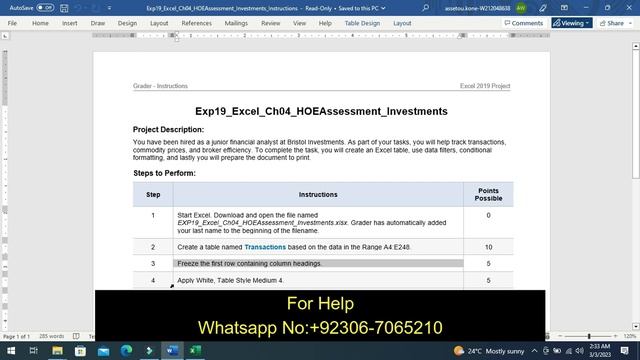
Task: Open the References tab
Action: point(196,23)
